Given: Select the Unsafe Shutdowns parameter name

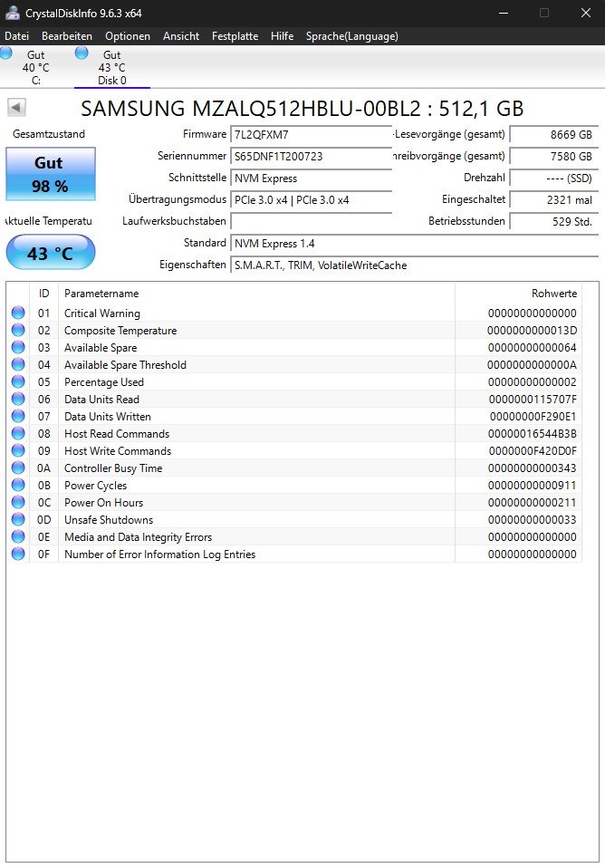Looking at the screenshot, I should [109, 520].
